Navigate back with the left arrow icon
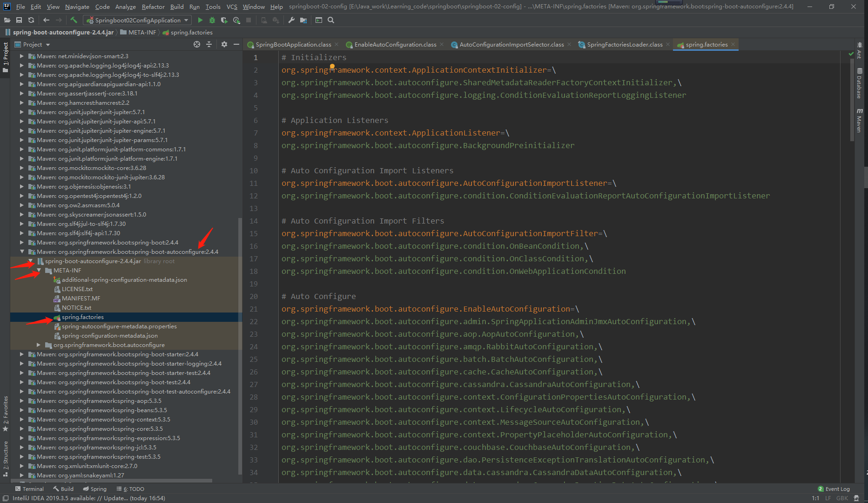 click(x=46, y=20)
